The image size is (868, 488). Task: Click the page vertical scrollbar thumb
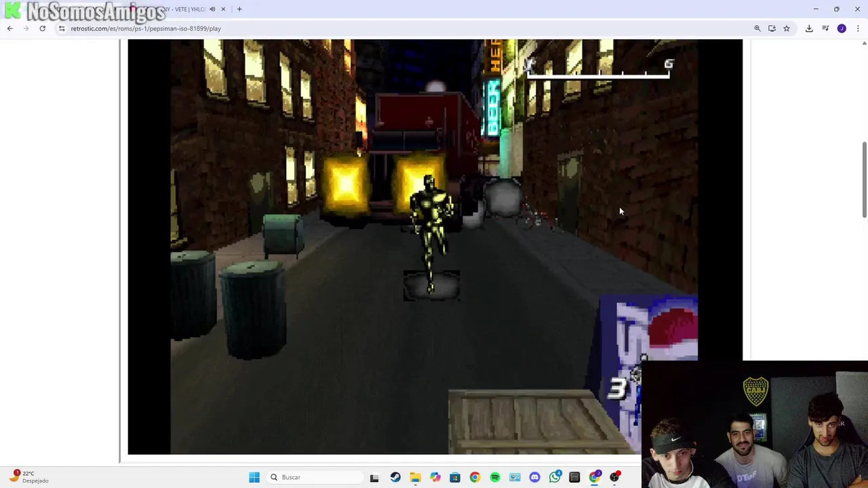click(864, 180)
